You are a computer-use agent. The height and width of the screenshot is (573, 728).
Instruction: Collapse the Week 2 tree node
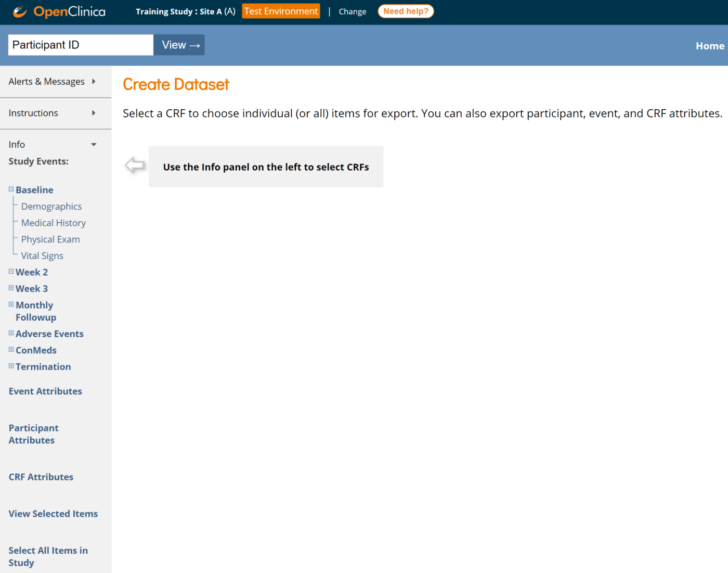(11, 272)
